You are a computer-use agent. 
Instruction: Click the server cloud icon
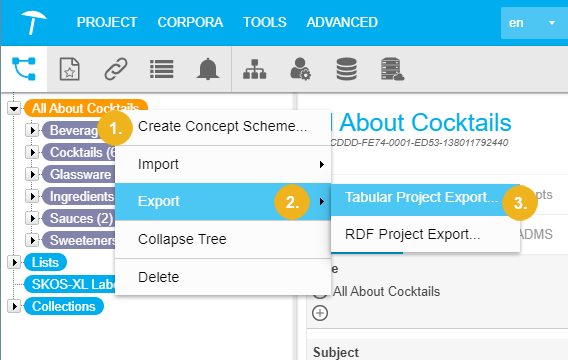[392, 69]
